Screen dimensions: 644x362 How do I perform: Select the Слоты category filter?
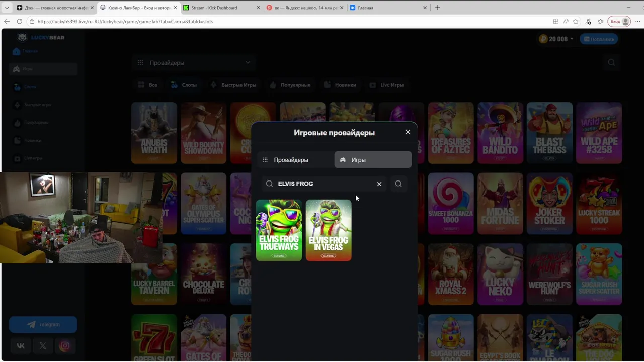tap(184, 85)
